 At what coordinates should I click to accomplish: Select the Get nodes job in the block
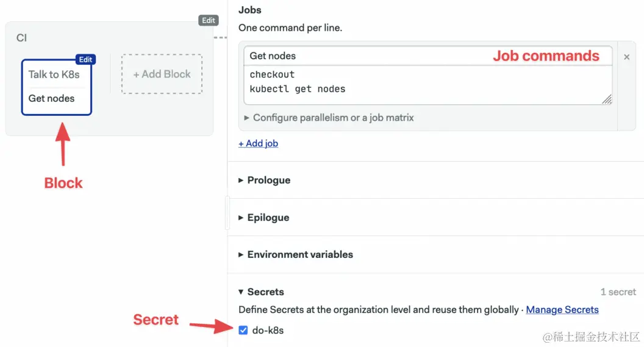pos(52,98)
